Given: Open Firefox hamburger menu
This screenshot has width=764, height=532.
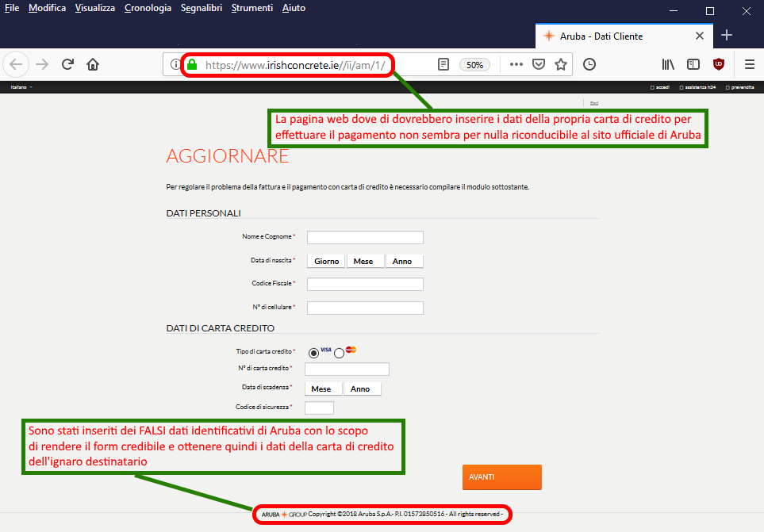Looking at the screenshot, I should [750, 64].
